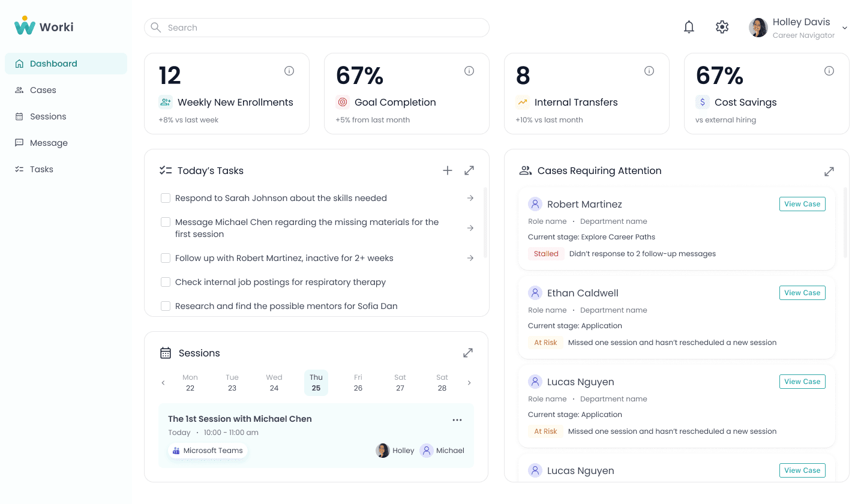Click the Weekly New Enrollments people icon
This screenshot has width=864, height=504.
tap(165, 102)
